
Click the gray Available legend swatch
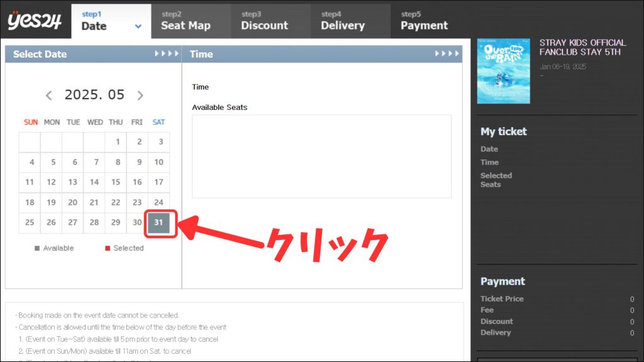tap(37, 248)
